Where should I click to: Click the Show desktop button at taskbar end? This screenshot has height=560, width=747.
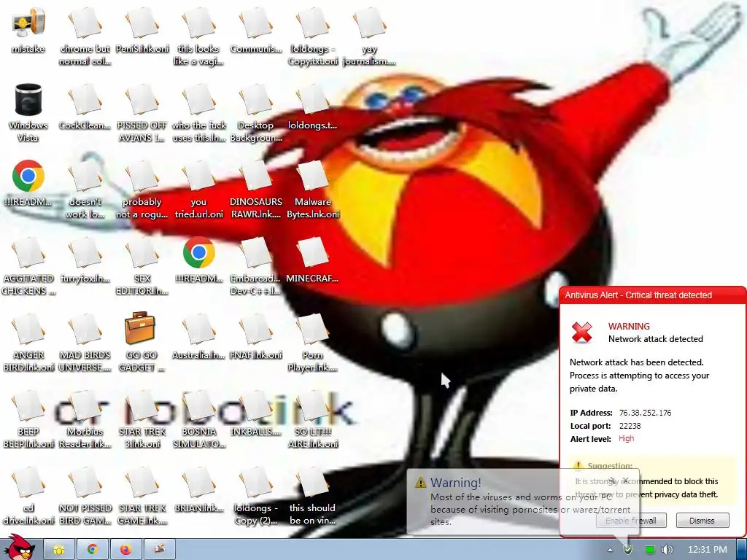tap(741, 550)
